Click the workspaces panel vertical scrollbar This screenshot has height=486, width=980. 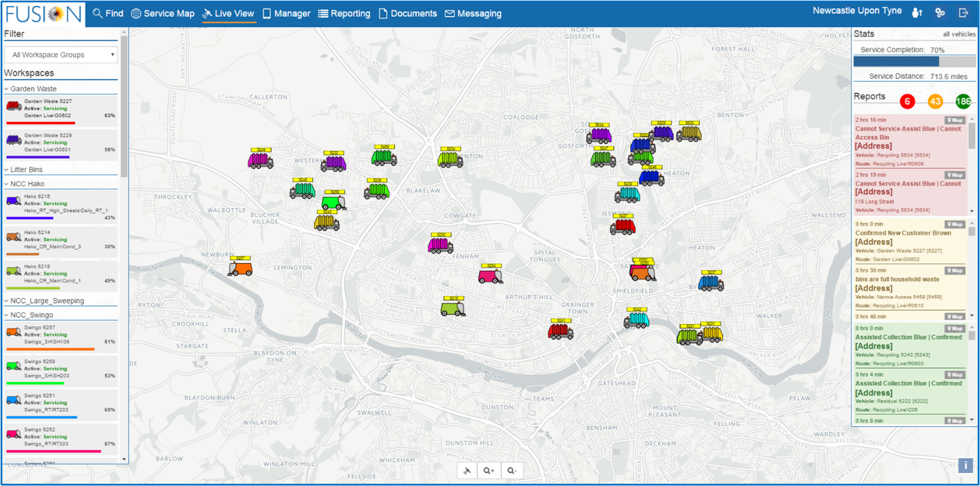(x=124, y=107)
